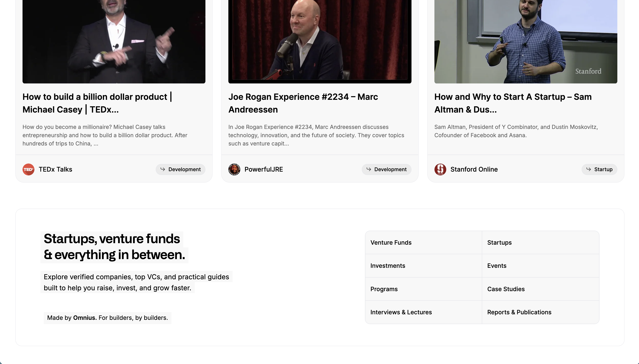Open the Case Studies section
The height and width of the screenshot is (364, 639).
point(540,289)
